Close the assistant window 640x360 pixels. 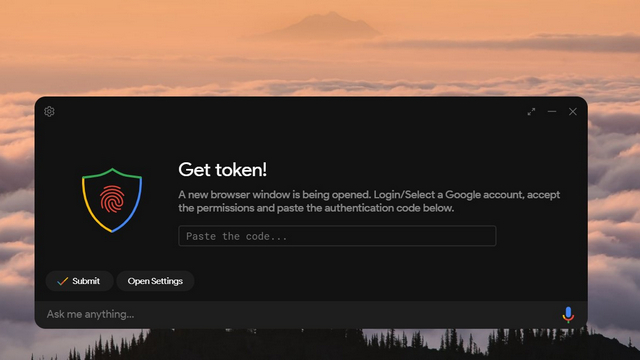coord(573,111)
